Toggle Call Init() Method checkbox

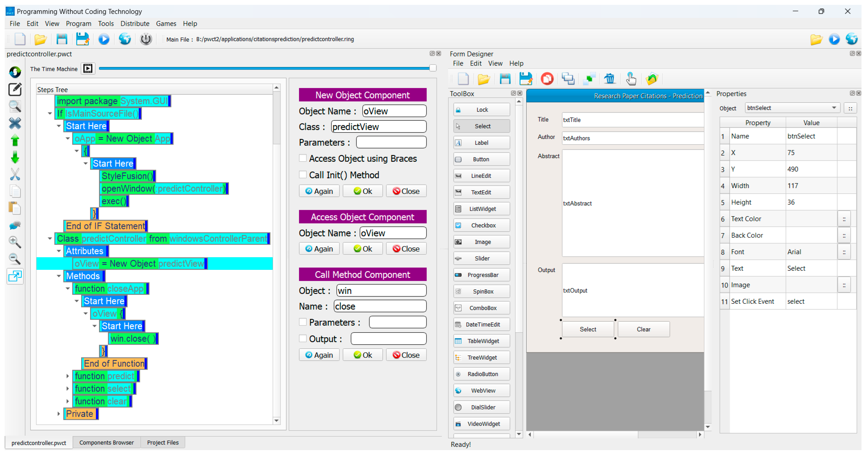(x=303, y=175)
